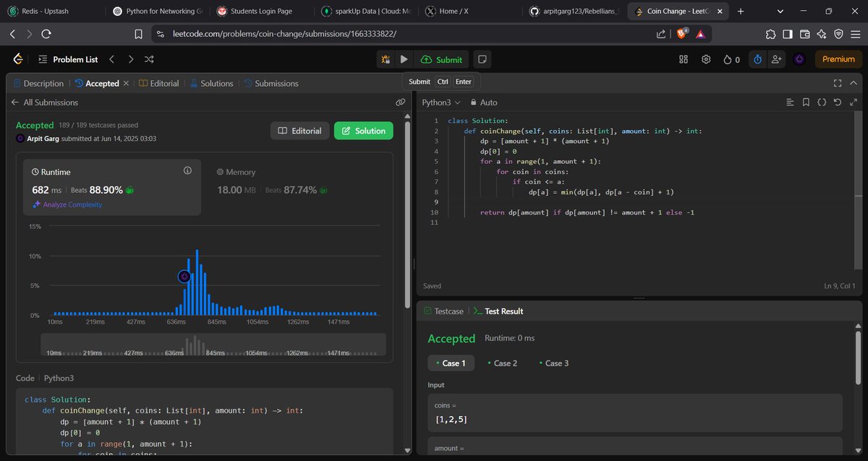
Task: Open the runtime info icon
Action: coord(187,171)
